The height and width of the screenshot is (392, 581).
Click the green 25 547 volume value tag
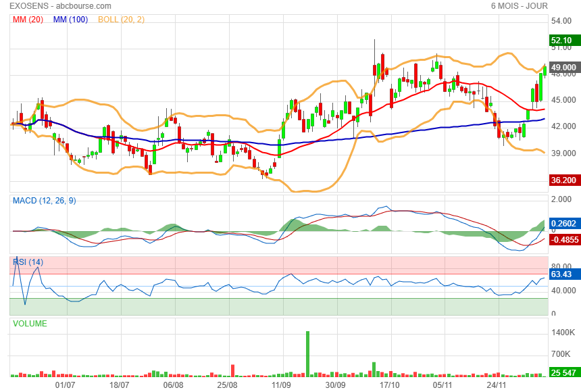pos(563,372)
